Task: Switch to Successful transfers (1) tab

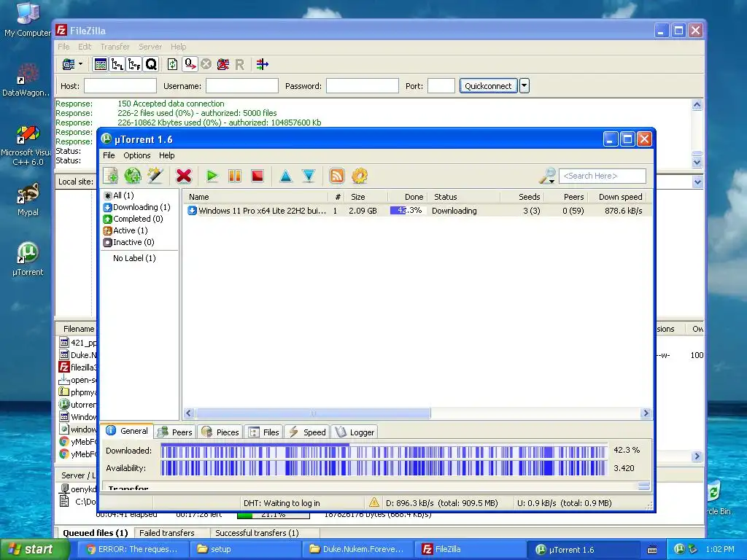Action: 257,533
